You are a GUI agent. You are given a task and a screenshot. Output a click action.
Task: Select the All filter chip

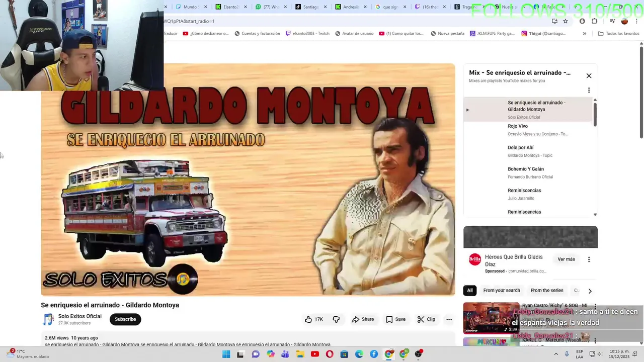click(470, 291)
